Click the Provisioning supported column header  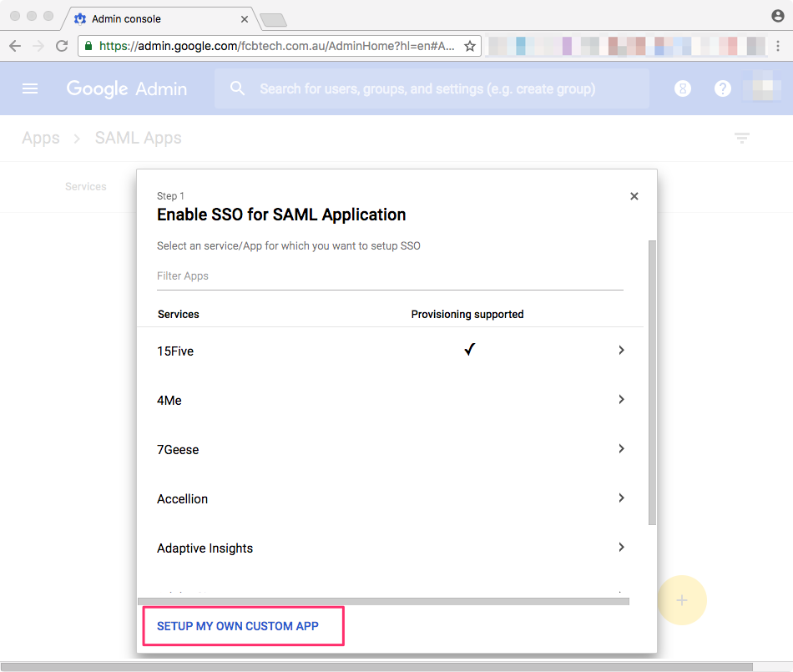point(467,314)
